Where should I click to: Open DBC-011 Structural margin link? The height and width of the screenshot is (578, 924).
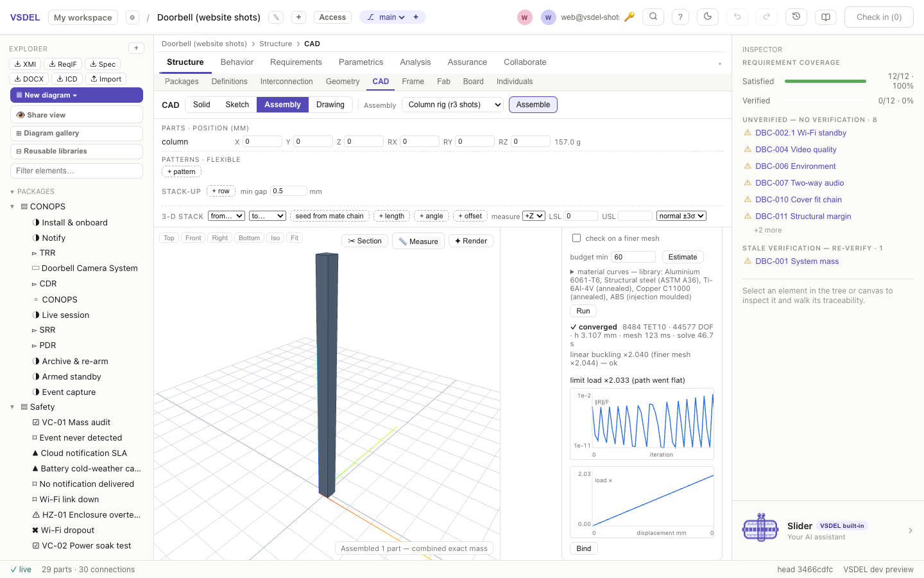click(x=803, y=216)
